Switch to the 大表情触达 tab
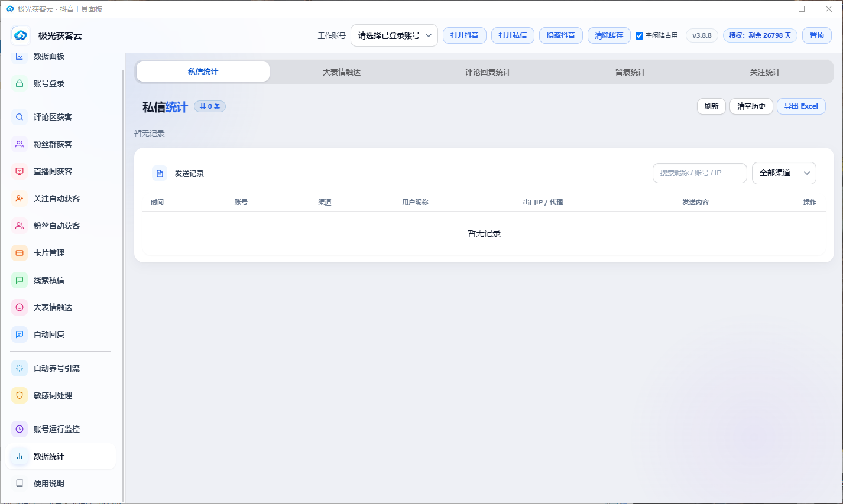 [x=342, y=72]
